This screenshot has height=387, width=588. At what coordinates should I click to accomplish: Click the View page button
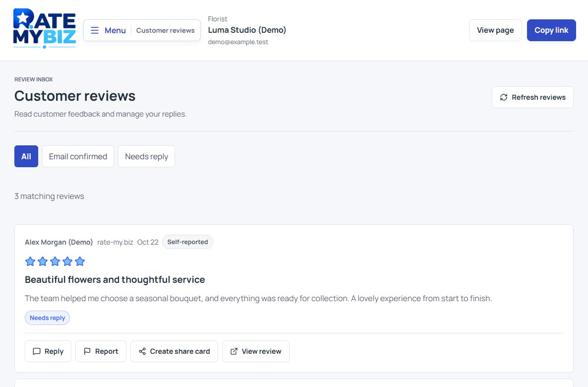coord(495,30)
